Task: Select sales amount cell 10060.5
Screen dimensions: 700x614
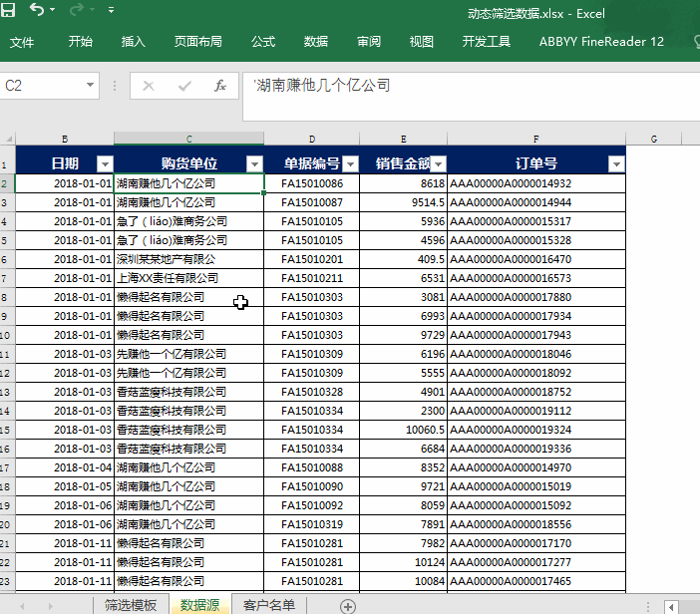Action: (x=403, y=430)
